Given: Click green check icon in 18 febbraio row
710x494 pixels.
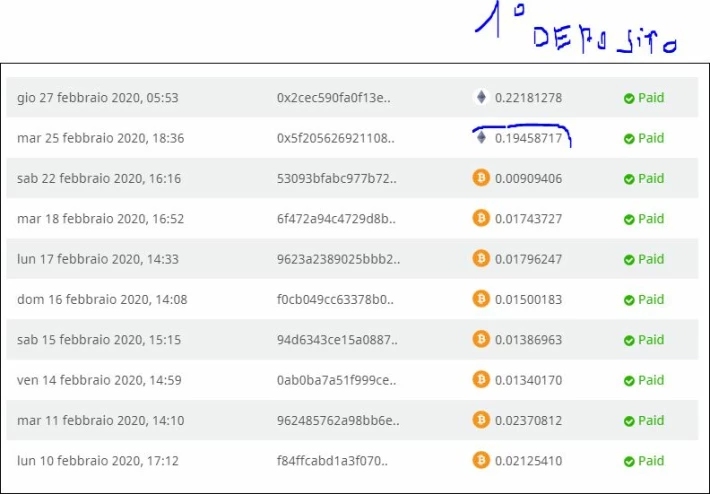Looking at the screenshot, I should pos(629,219).
